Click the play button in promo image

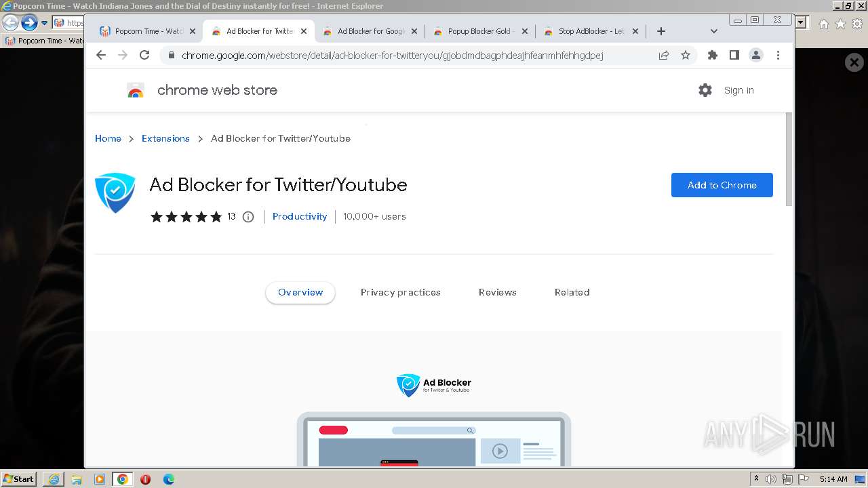(500, 451)
